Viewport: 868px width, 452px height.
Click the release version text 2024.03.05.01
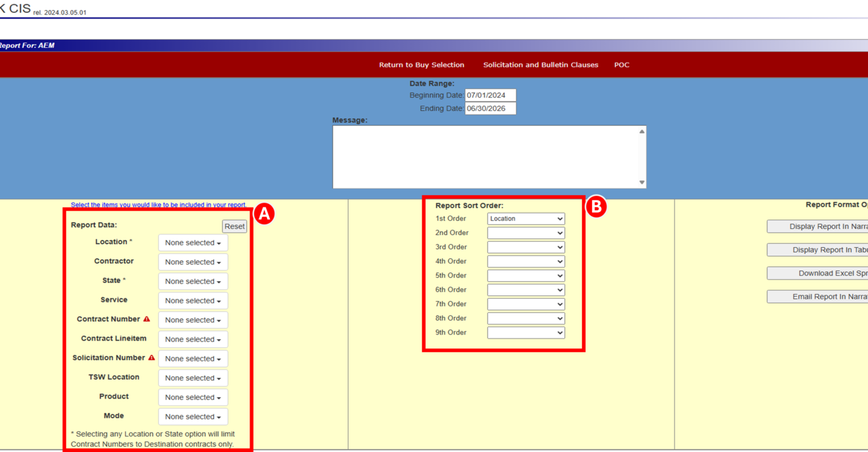point(59,12)
